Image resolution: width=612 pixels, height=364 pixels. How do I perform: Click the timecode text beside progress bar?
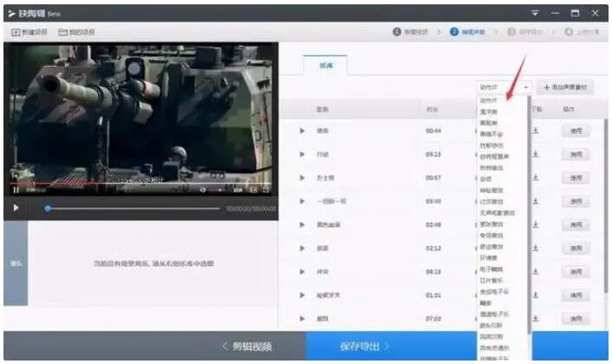click(251, 209)
